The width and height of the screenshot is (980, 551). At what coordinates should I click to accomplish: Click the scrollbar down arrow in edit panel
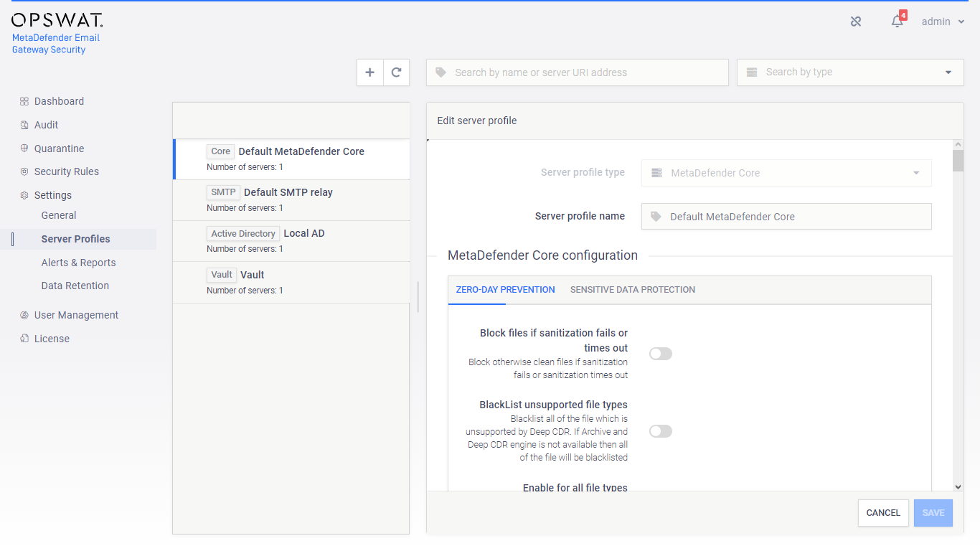pyautogui.click(x=958, y=486)
